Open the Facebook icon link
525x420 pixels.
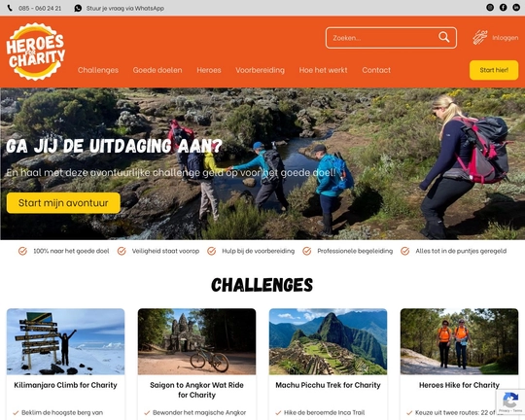(503, 8)
